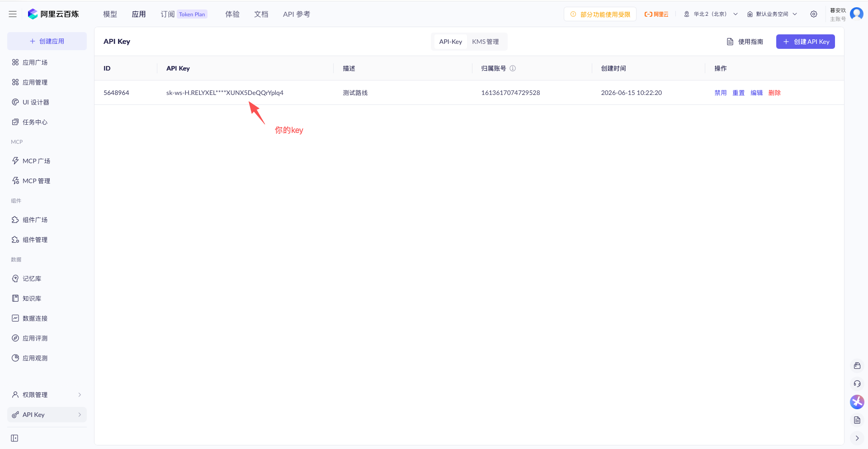Expand the API Key sidebar item
Image resolution: width=868 pixels, height=449 pixels.
pyautogui.click(x=47, y=415)
